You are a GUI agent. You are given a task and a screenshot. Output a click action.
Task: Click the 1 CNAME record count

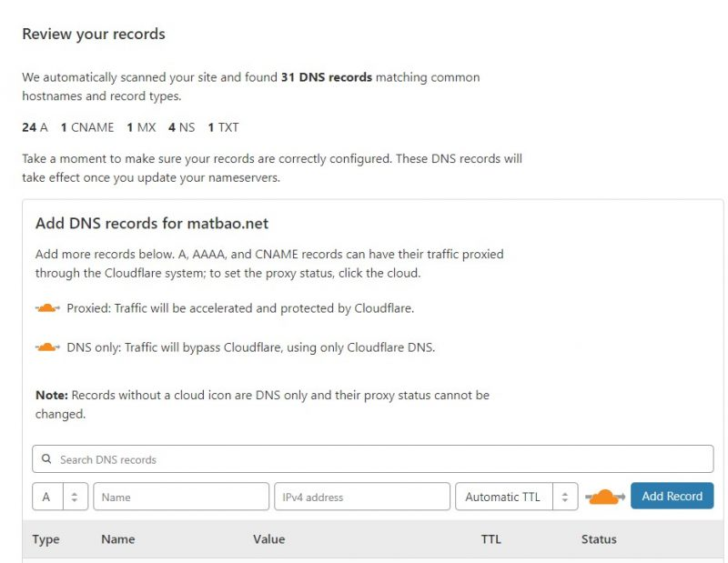pyautogui.click(x=87, y=127)
